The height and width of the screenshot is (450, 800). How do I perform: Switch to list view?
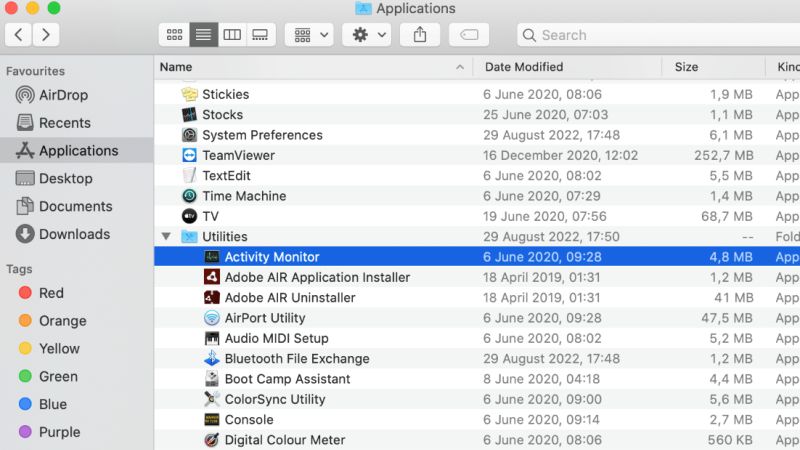204,35
